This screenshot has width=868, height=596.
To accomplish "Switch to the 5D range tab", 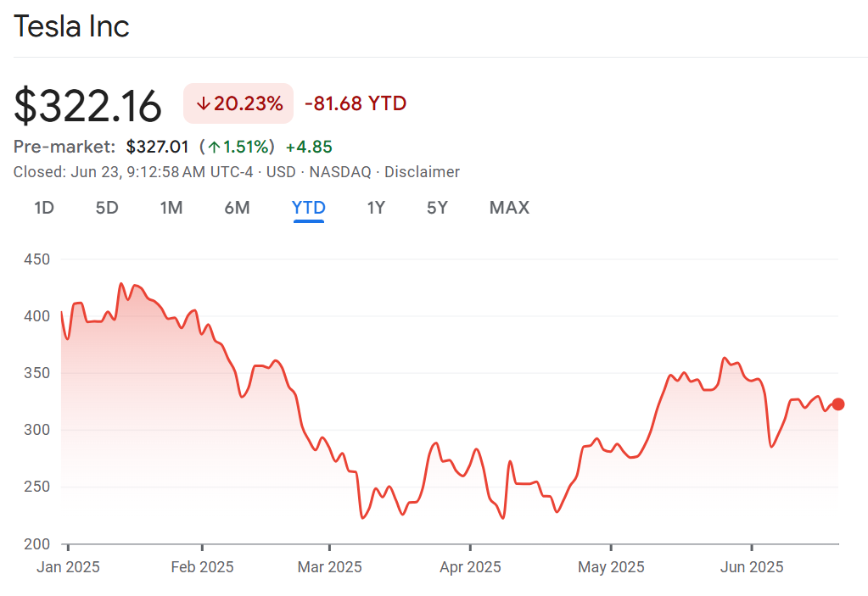I will click(x=107, y=208).
